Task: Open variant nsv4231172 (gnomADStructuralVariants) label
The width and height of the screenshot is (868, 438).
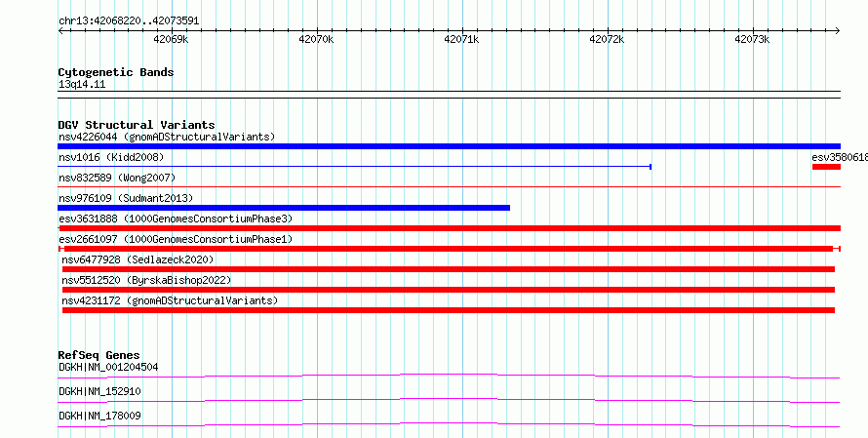Action: [x=170, y=300]
